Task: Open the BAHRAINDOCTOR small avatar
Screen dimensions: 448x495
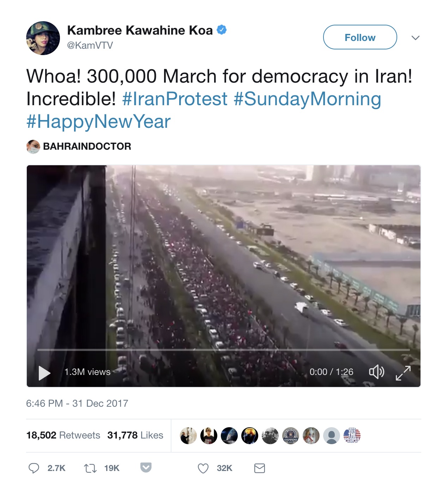Action: coord(33,147)
